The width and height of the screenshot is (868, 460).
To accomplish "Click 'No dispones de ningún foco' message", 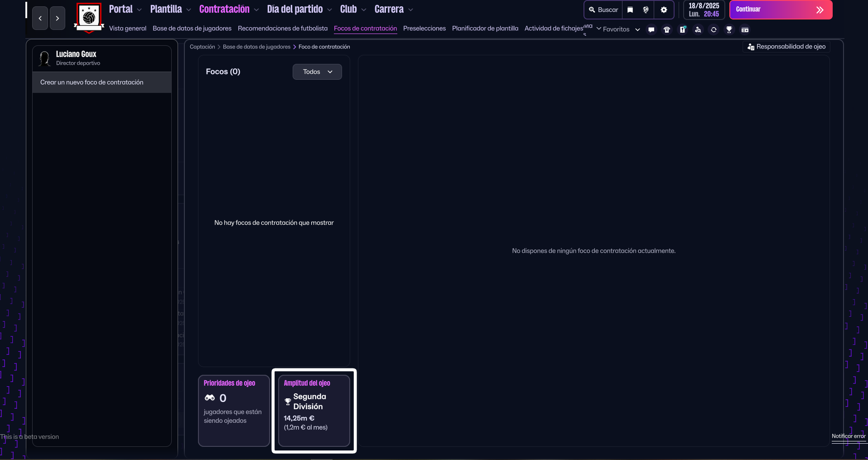I will pos(594,251).
